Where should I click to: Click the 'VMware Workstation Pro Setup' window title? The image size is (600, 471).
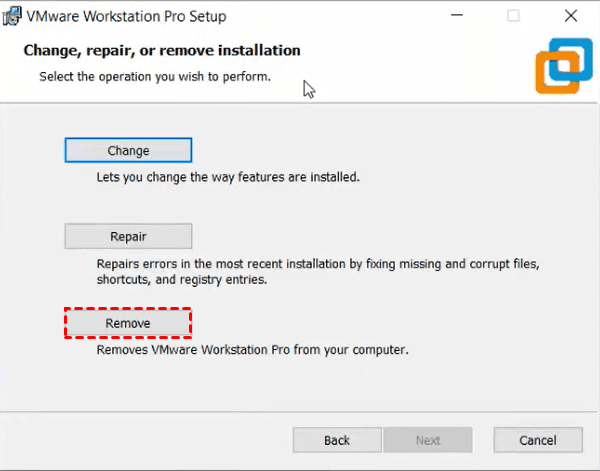129,17
